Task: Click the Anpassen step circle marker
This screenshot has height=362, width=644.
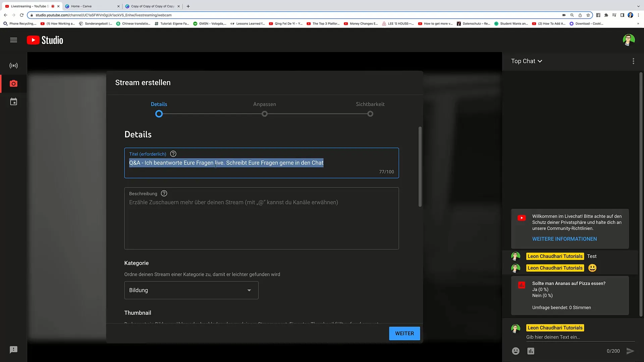Action: click(265, 114)
